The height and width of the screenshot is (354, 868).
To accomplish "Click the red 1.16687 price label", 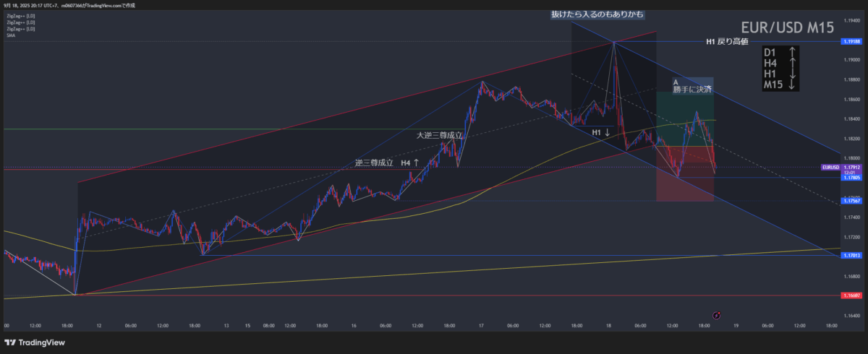I will click(851, 295).
